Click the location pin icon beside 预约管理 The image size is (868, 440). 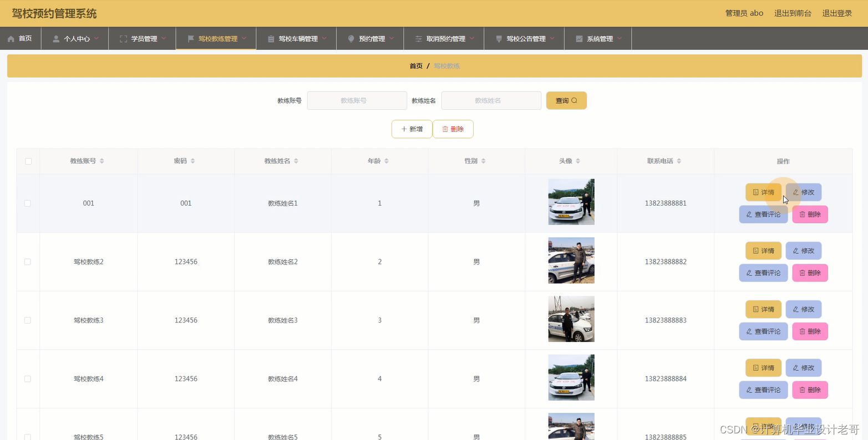351,39
